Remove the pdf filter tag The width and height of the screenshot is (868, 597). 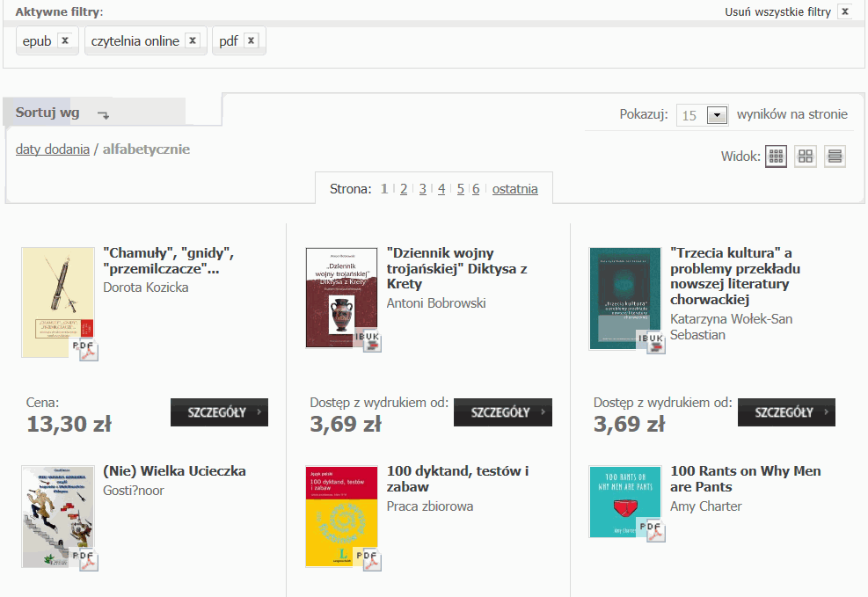pos(251,40)
